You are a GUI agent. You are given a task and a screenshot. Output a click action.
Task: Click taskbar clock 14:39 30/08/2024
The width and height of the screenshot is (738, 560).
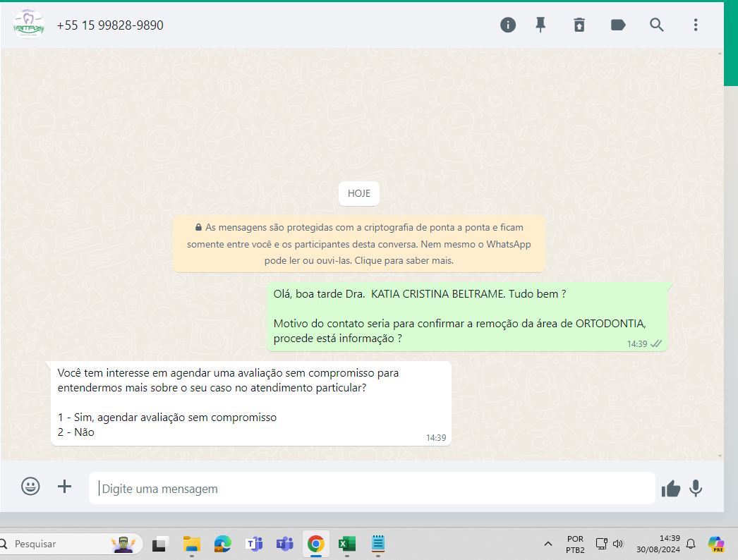(x=658, y=544)
